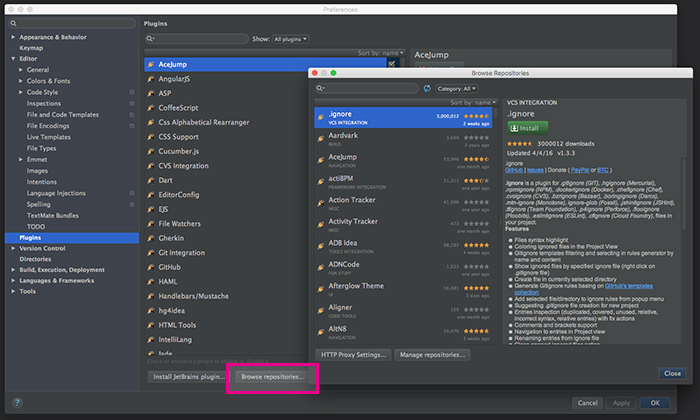Select Keymap in the settings tree

tap(31, 48)
